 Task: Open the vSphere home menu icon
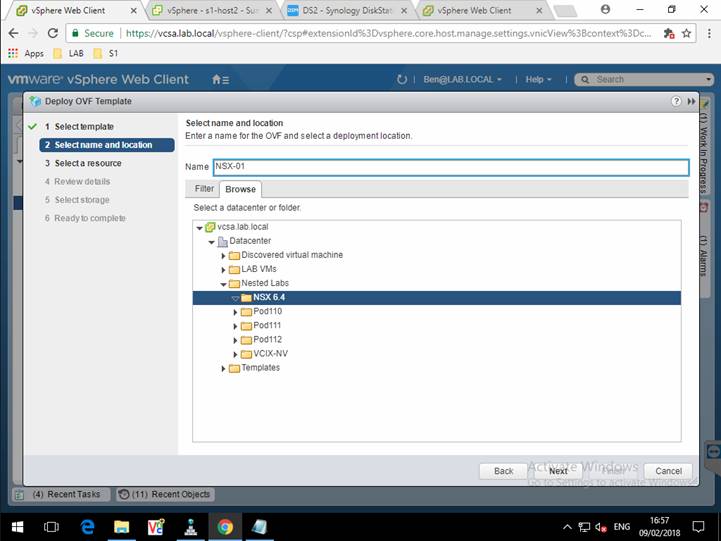220,80
